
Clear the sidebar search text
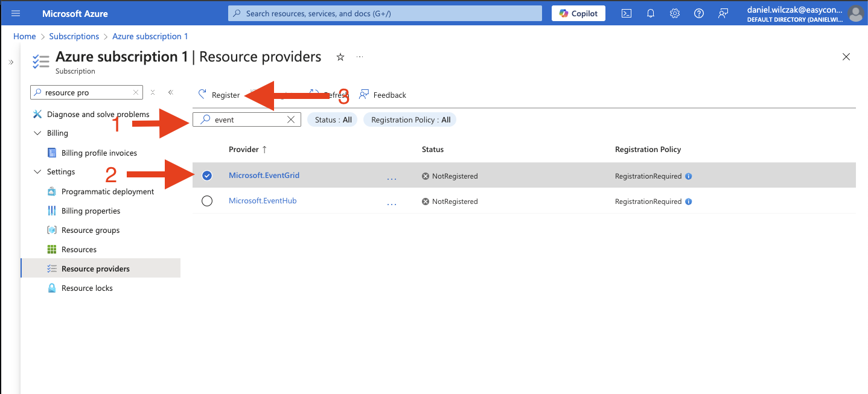(x=136, y=92)
